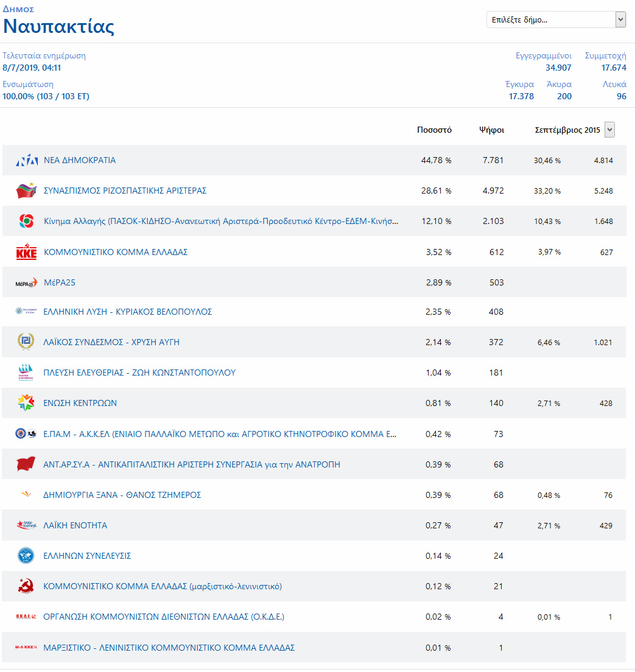Click the red KKE logo
The width and height of the screenshot is (635, 672).
26,252
